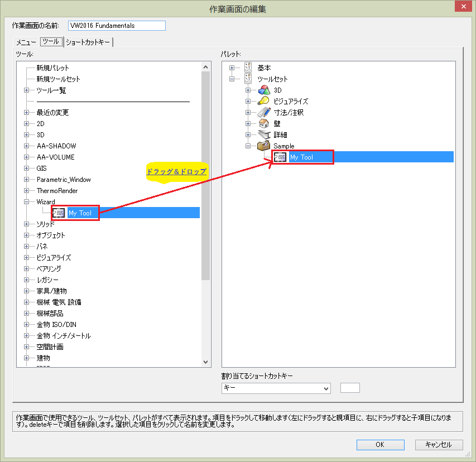Select the Parametric_Window category
Screen dimensions: 476x462
tap(64, 180)
